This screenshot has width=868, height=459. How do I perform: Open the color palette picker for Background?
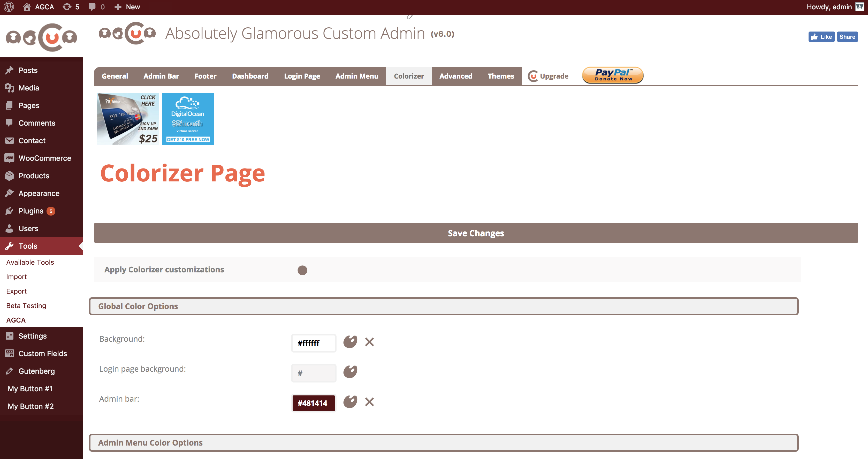click(x=350, y=341)
